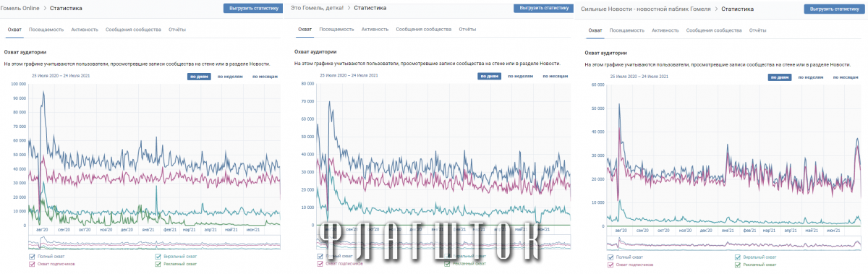Click Выгрузить статистику button for Гомель Online

click(x=253, y=8)
